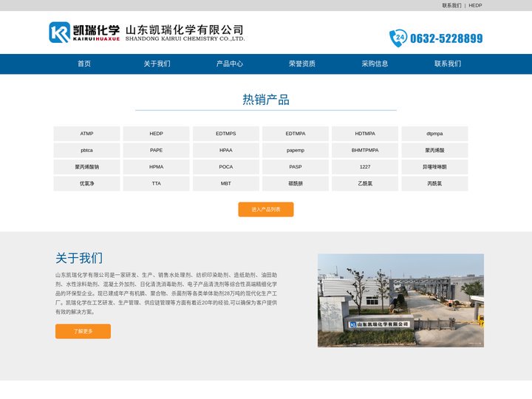The height and width of the screenshot is (399, 532).
Task: Open 荣誉资质 in the navigation bar
Action: pos(302,64)
